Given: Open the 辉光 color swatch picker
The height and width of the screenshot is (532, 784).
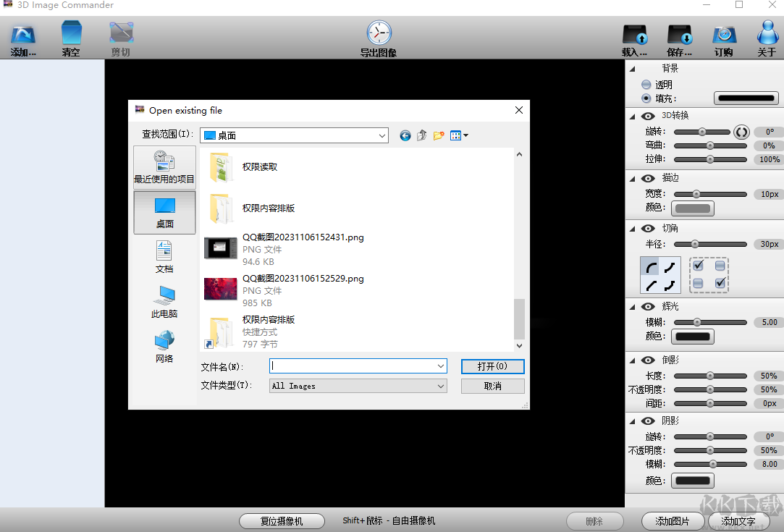Looking at the screenshot, I should [692, 336].
